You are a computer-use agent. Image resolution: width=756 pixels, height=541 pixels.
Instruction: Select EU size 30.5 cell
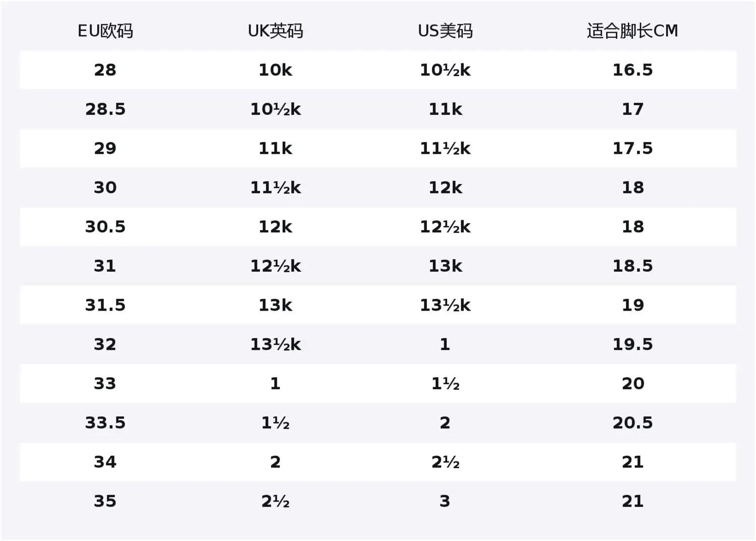(x=105, y=227)
